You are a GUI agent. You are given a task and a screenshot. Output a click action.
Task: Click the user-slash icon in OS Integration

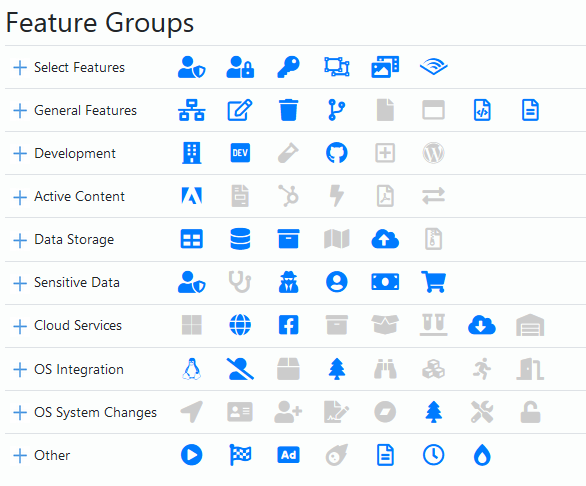click(x=240, y=369)
